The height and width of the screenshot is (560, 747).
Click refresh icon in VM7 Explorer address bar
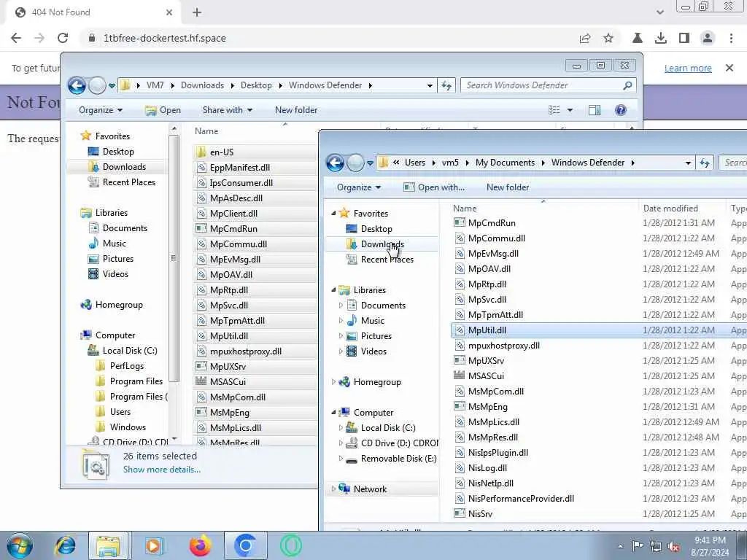pyautogui.click(x=446, y=85)
